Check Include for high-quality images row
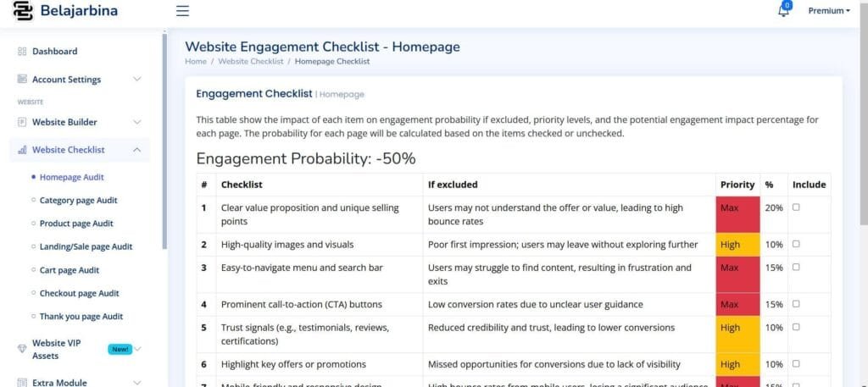Viewport: 868px width, 387px height. 795,244
